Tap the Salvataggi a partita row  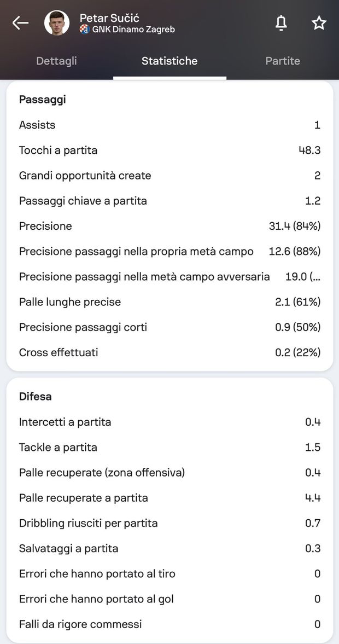[x=169, y=548]
